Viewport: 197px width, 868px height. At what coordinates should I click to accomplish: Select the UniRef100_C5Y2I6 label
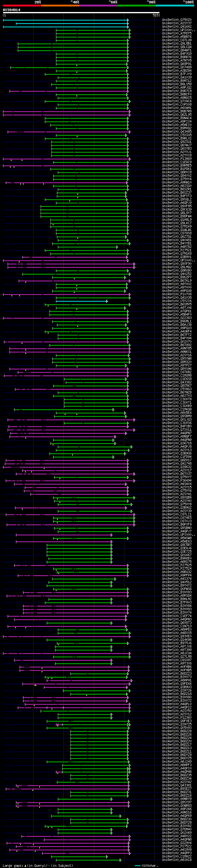pos(177,301)
